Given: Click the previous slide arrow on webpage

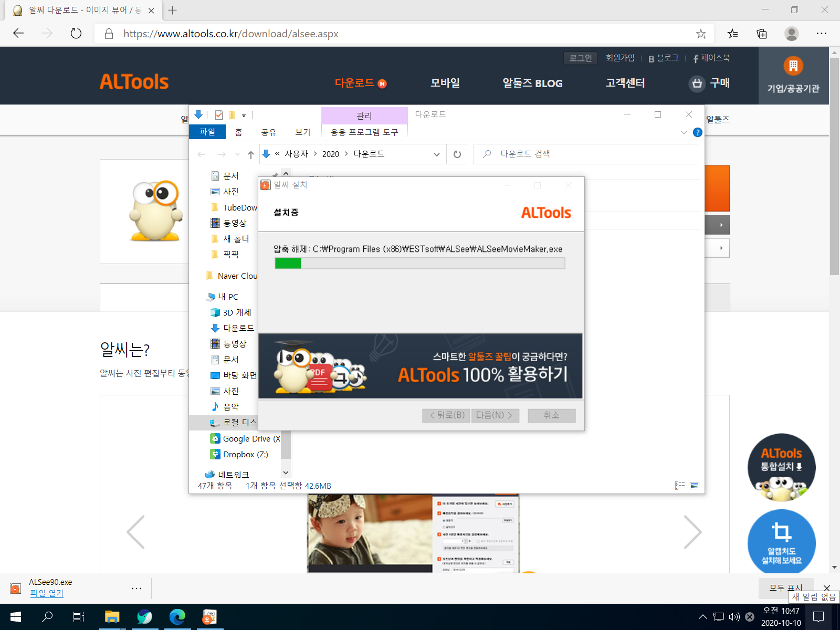Looking at the screenshot, I should 135,532.
